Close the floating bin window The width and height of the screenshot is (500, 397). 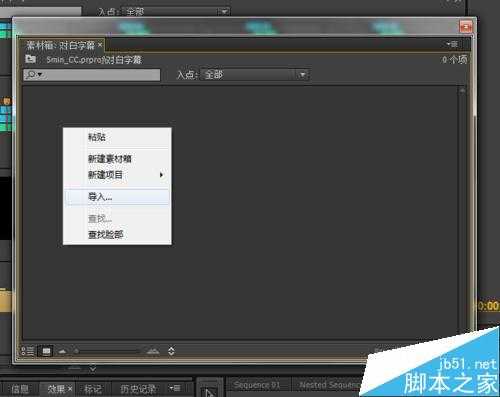pyautogui.click(x=466, y=27)
